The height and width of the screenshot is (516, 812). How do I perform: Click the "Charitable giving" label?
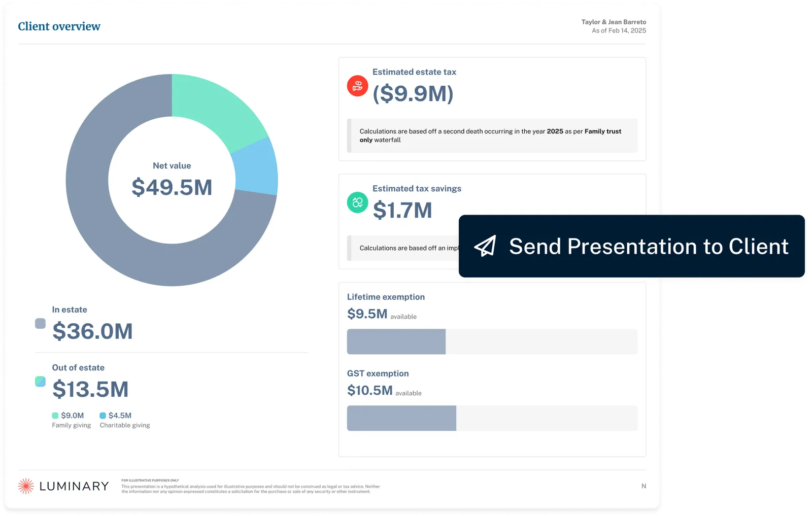[x=125, y=425]
